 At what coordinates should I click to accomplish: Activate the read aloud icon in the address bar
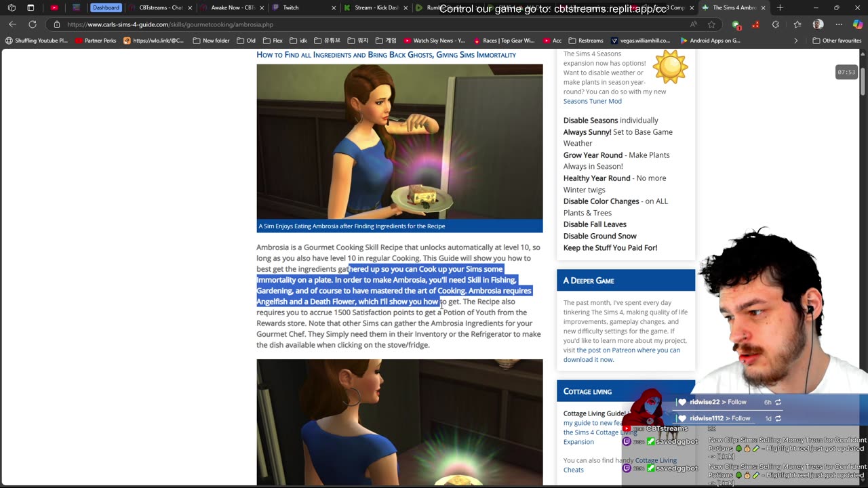click(693, 24)
